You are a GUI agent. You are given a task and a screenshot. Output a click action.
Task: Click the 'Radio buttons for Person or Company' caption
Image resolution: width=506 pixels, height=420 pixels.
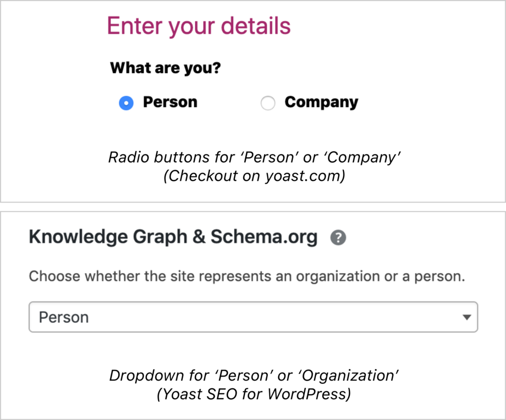(254, 158)
